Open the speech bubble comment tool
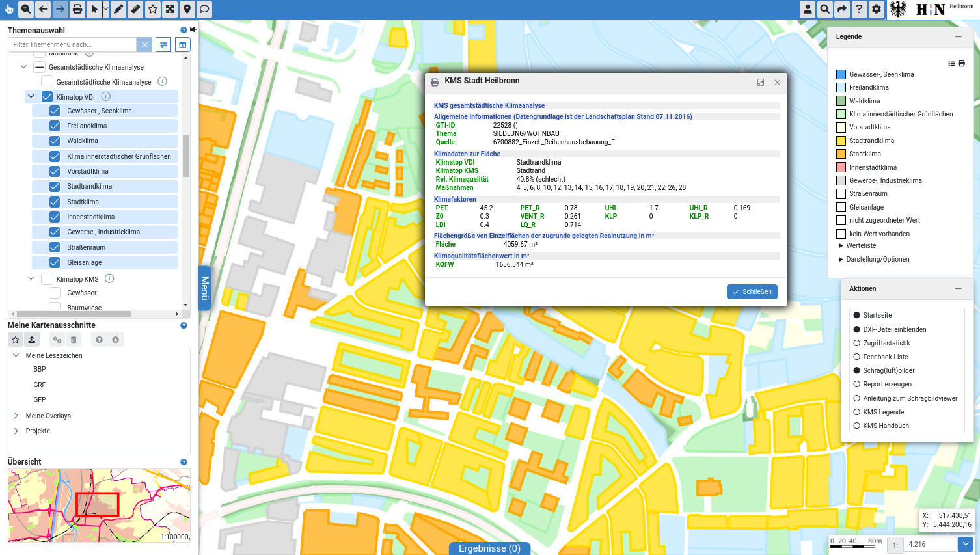 (x=204, y=9)
